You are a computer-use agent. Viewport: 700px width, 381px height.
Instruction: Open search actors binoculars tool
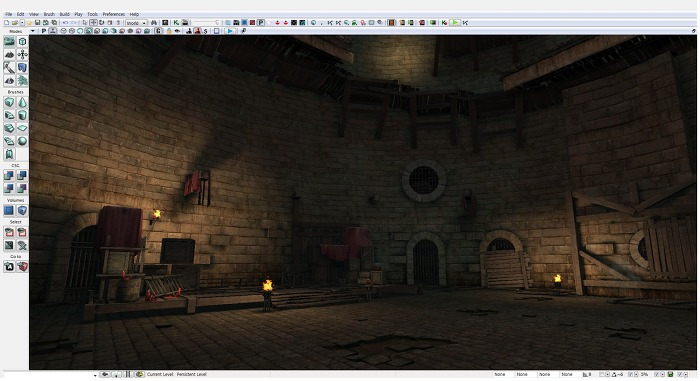(x=154, y=23)
